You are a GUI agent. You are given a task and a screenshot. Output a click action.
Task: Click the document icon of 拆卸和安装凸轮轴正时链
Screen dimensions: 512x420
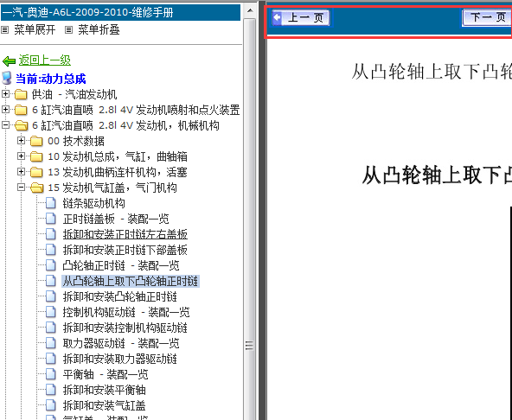click(x=51, y=296)
